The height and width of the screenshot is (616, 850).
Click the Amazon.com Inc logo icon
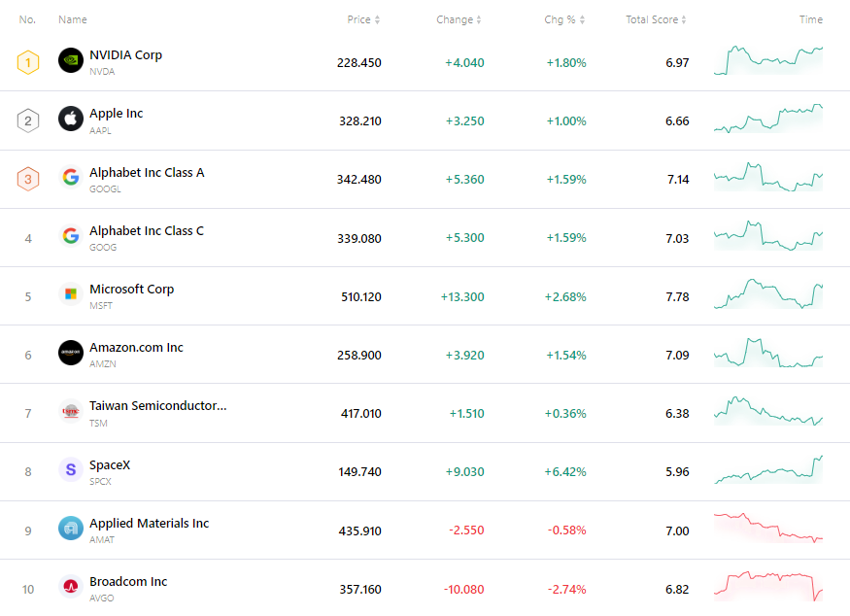[71, 353]
